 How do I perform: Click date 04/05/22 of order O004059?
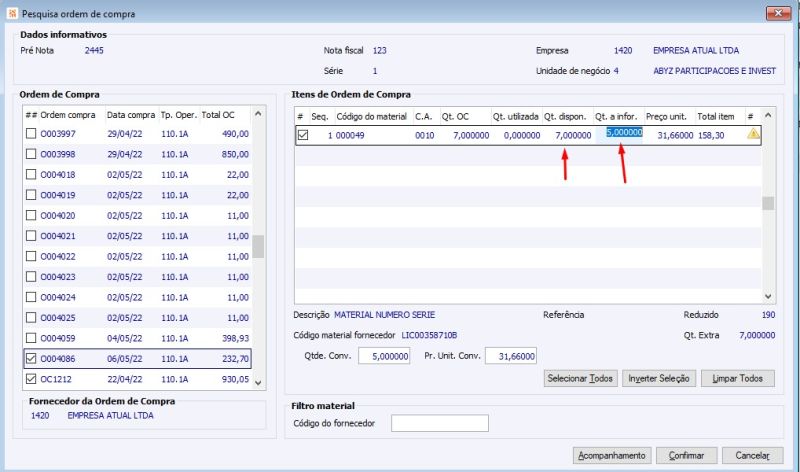124,338
